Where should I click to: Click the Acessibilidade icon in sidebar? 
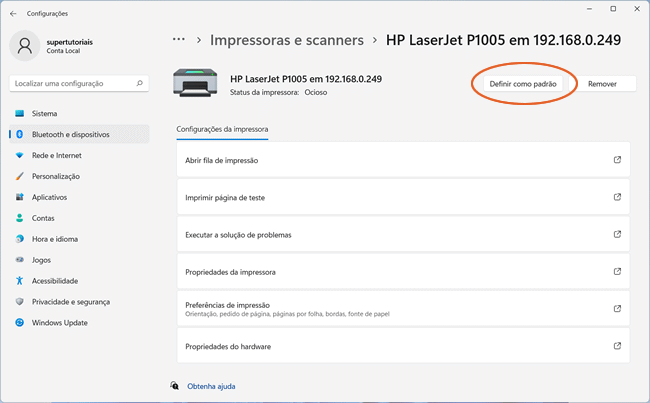(20, 281)
